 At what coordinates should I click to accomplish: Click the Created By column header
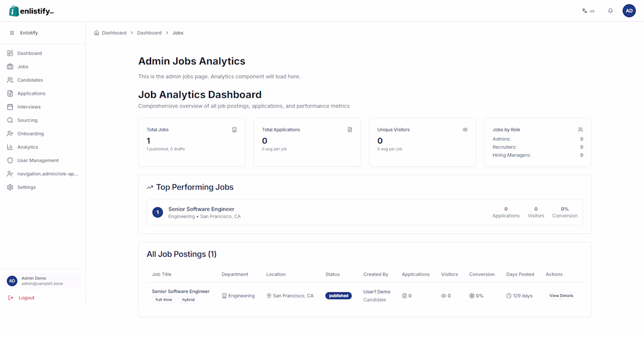click(375, 274)
